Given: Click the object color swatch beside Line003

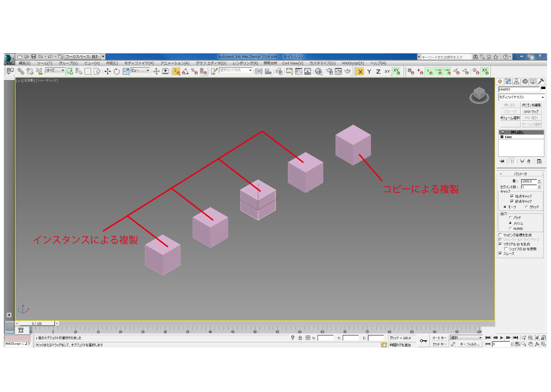Looking at the screenshot, I should [543, 89].
